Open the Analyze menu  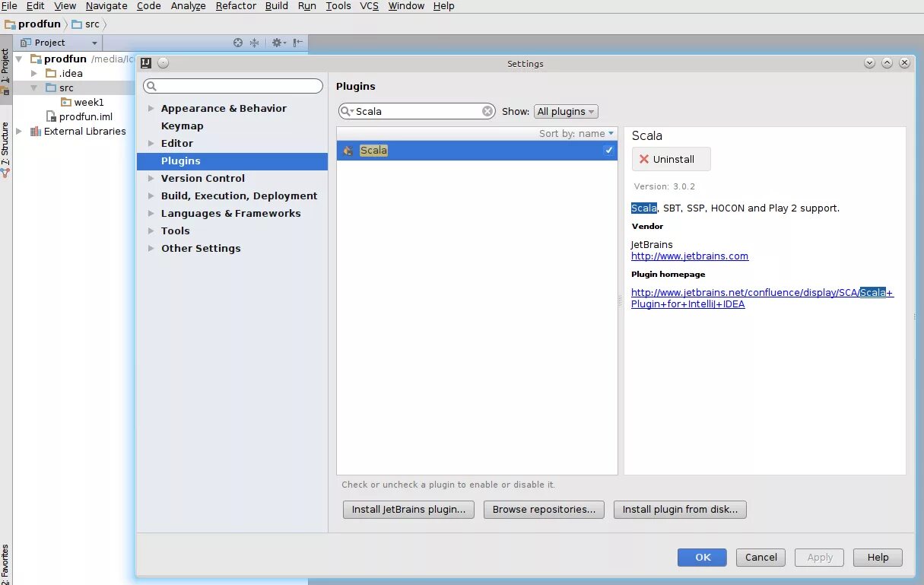pyautogui.click(x=189, y=5)
